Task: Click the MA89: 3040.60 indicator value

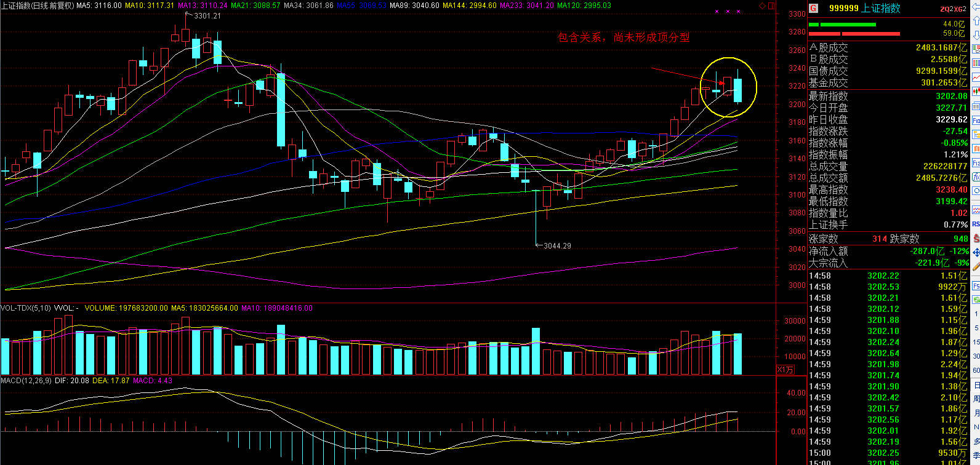Action: (416, 5)
